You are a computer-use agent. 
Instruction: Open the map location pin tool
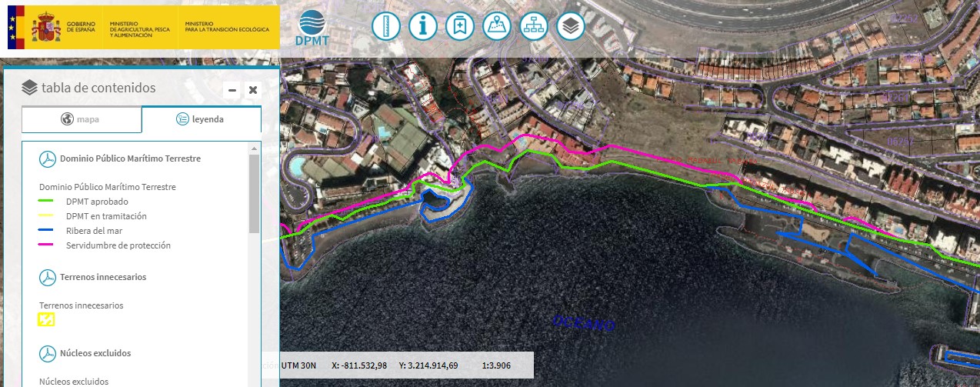[x=496, y=26]
